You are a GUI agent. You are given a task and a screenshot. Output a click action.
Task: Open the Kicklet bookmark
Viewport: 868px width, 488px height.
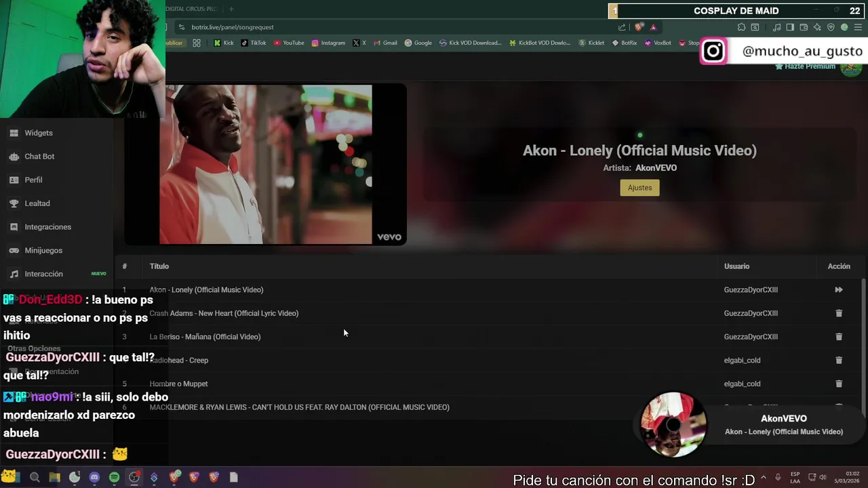point(591,43)
